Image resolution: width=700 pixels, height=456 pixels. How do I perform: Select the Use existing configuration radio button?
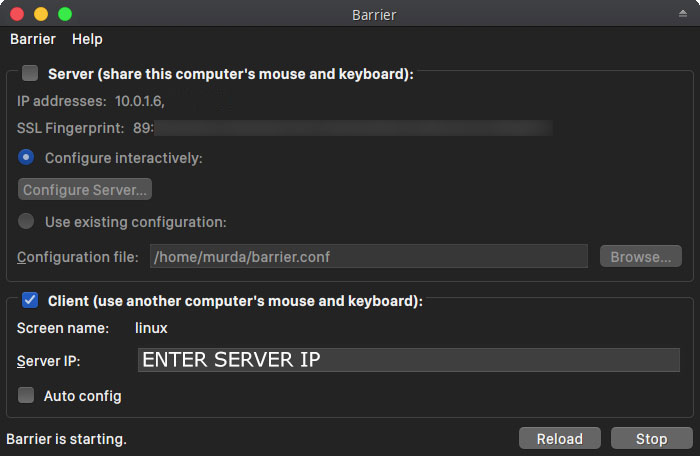point(27,221)
